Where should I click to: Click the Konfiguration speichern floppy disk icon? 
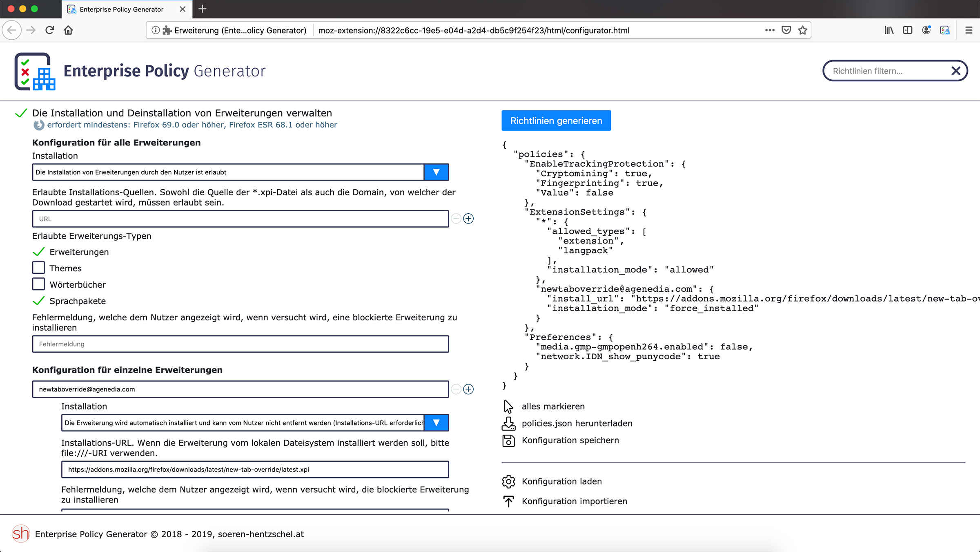(508, 440)
